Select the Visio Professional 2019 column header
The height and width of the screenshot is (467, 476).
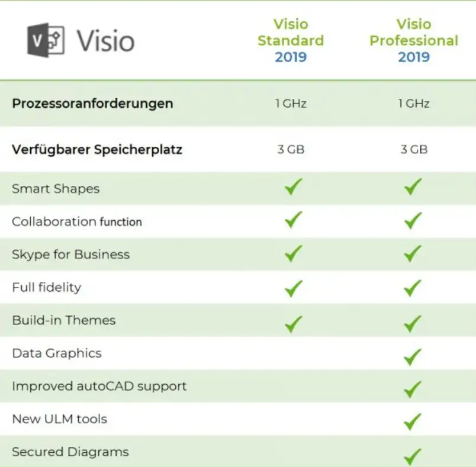point(414,41)
